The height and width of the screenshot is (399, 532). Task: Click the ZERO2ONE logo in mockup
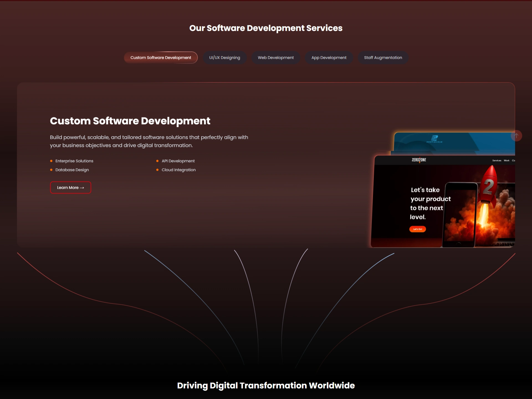point(419,160)
